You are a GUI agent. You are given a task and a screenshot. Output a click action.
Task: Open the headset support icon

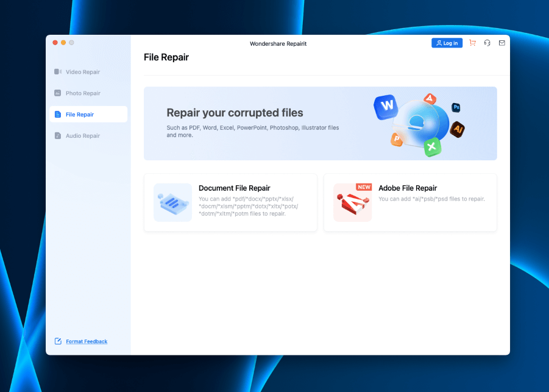click(487, 43)
